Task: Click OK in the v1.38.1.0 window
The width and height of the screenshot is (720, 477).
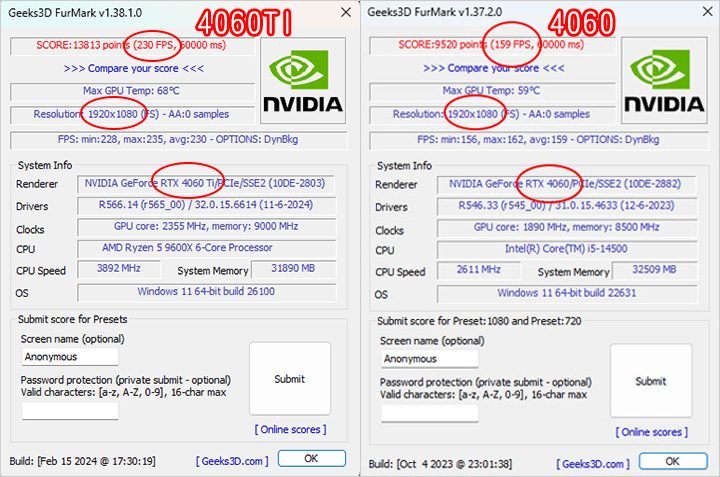Action: pyautogui.click(x=312, y=459)
